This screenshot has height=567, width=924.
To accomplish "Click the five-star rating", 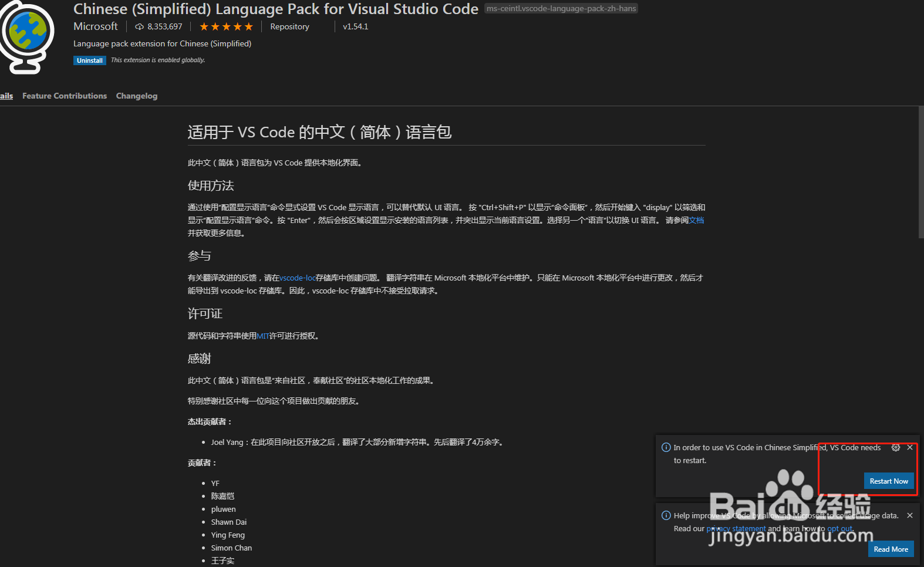I will pos(226,26).
